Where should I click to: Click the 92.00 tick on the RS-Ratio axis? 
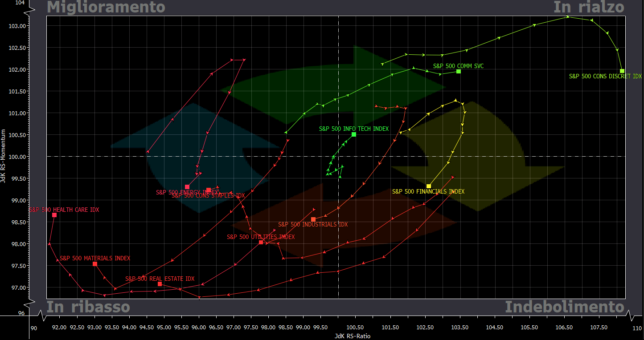59,328
